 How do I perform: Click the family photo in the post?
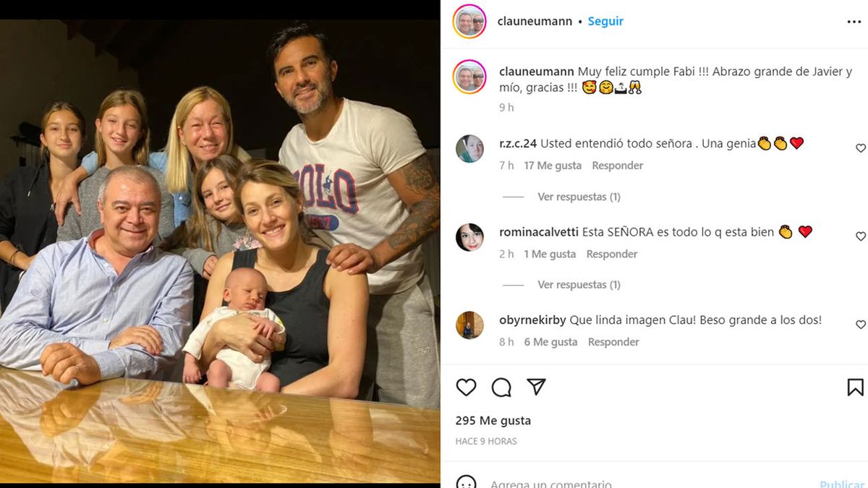pos(220,246)
